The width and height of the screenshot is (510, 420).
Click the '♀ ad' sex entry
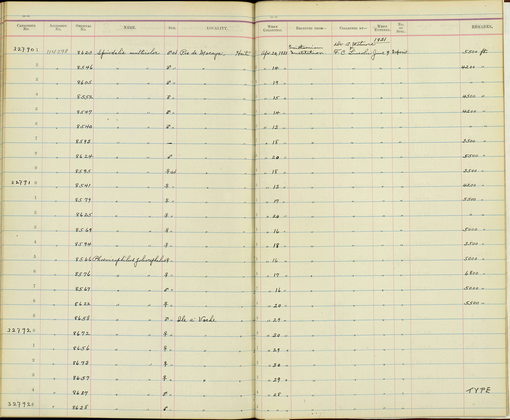pos(171,172)
